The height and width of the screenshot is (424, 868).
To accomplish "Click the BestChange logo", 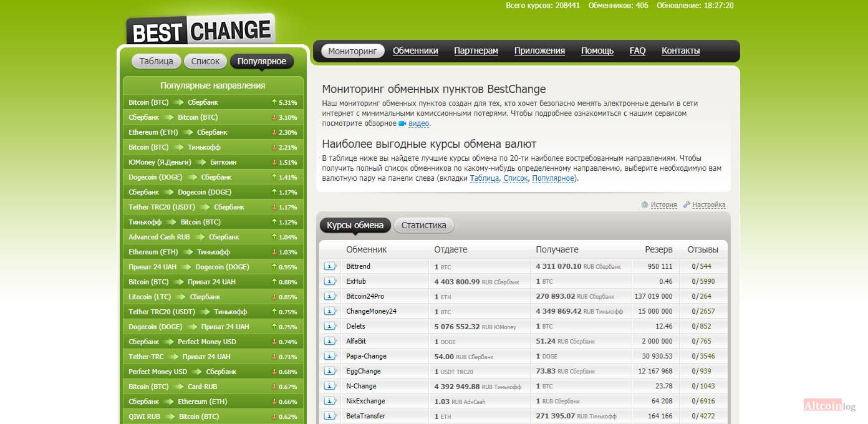I will (200, 30).
